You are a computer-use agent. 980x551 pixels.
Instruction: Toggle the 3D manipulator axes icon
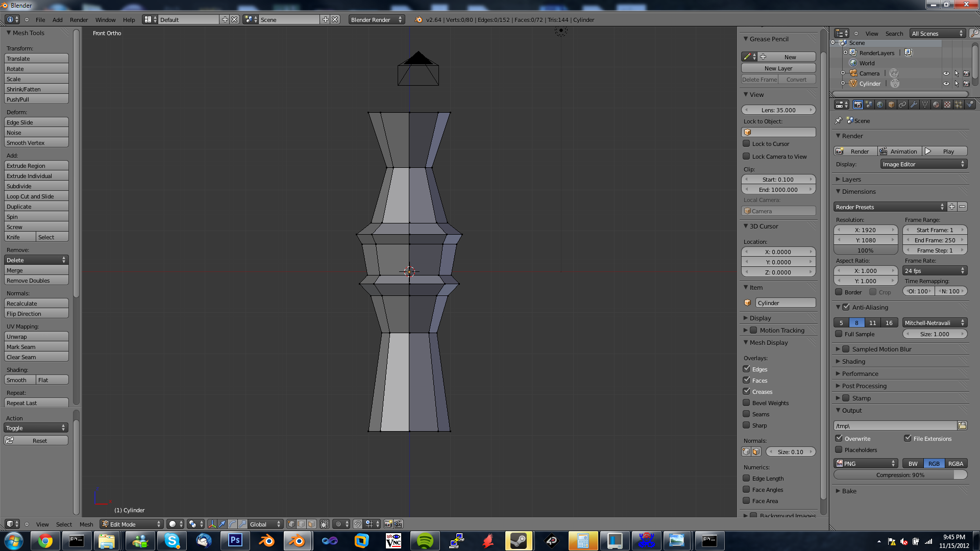click(212, 524)
